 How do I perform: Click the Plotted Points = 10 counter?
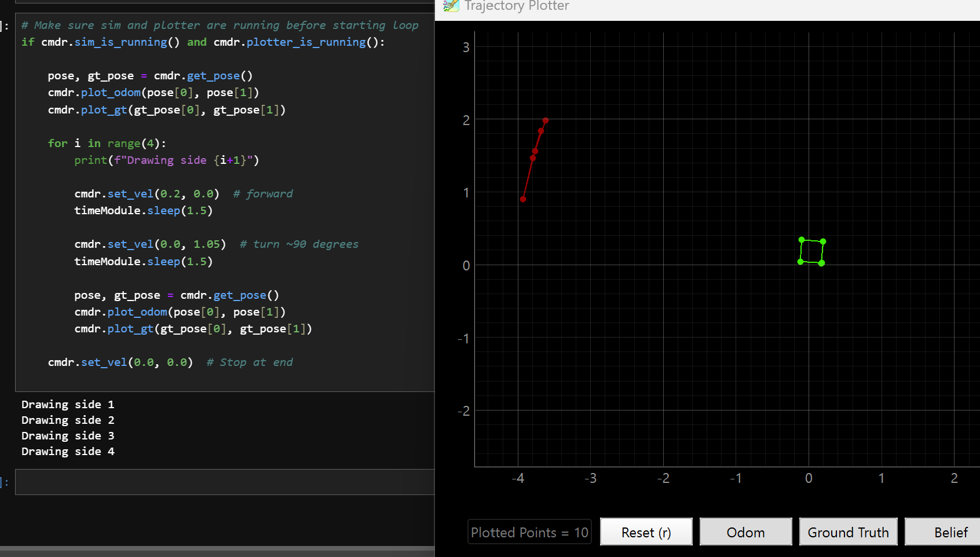pyautogui.click(x=529, y=532)
